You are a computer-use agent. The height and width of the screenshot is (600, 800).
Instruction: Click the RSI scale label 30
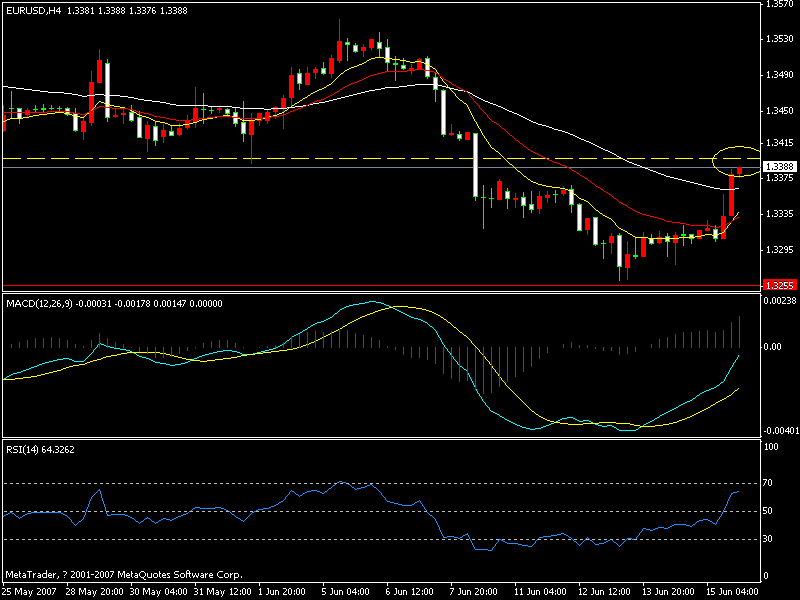coord(767,539)
